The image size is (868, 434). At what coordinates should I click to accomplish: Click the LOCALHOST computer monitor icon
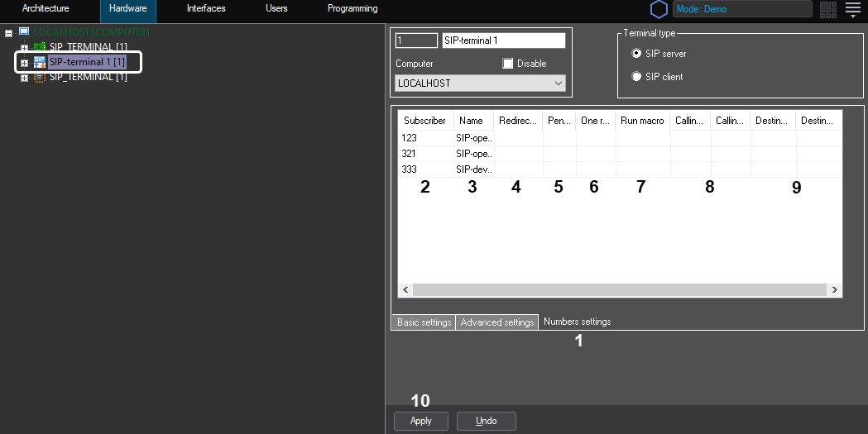[23, 31]
